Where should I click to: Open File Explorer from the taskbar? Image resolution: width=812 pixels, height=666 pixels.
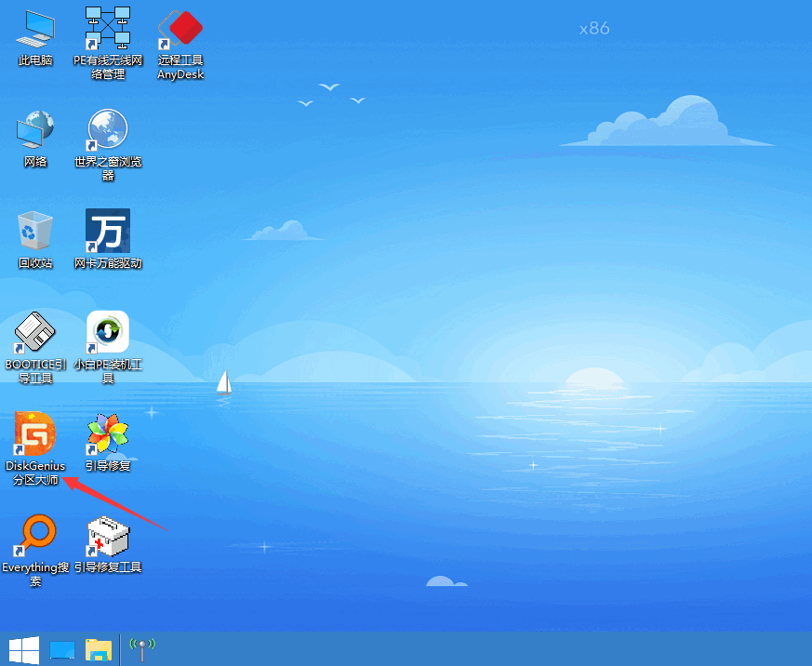[x=97, y=650]
